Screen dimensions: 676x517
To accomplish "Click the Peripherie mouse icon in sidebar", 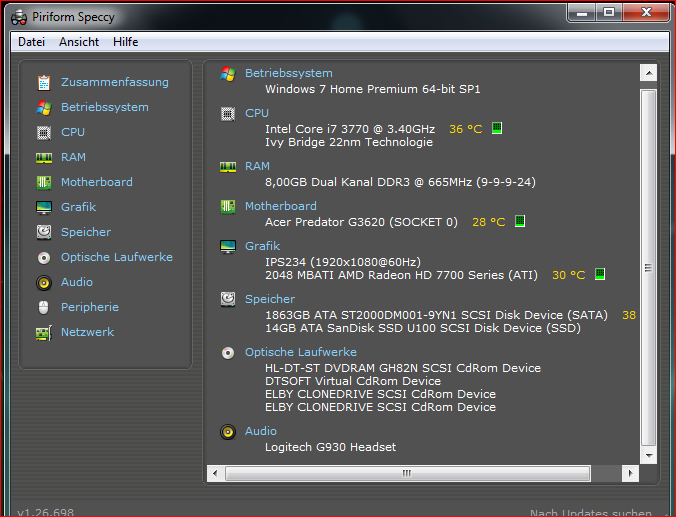I will pos(44,307).
